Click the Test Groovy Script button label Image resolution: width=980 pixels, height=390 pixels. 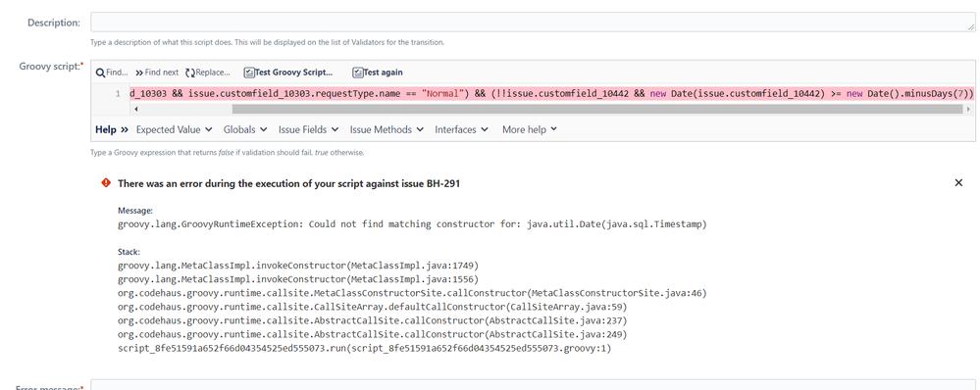pyautogui.click(x=293, y=73)
